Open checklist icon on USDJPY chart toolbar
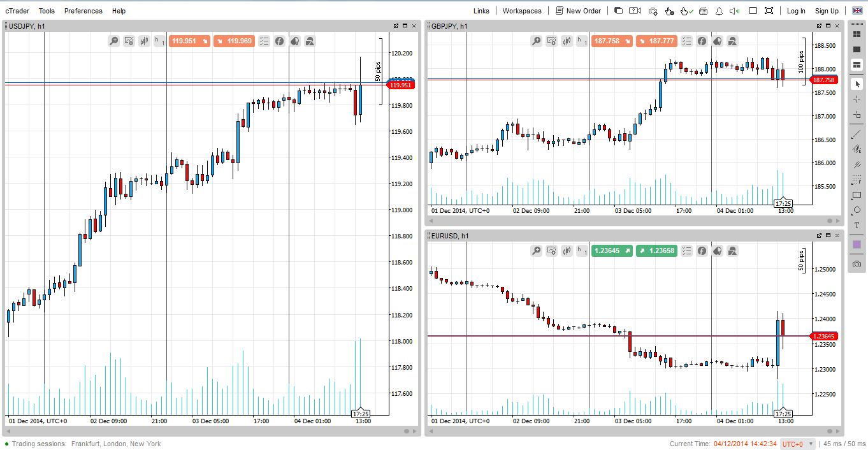This screenshot has width=868, height=450. [264, 41]
